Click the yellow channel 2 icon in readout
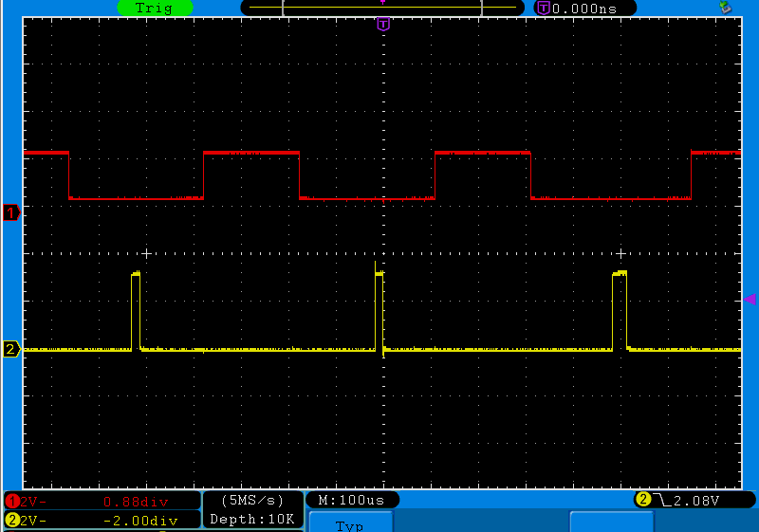 click(x=12, y=520)
